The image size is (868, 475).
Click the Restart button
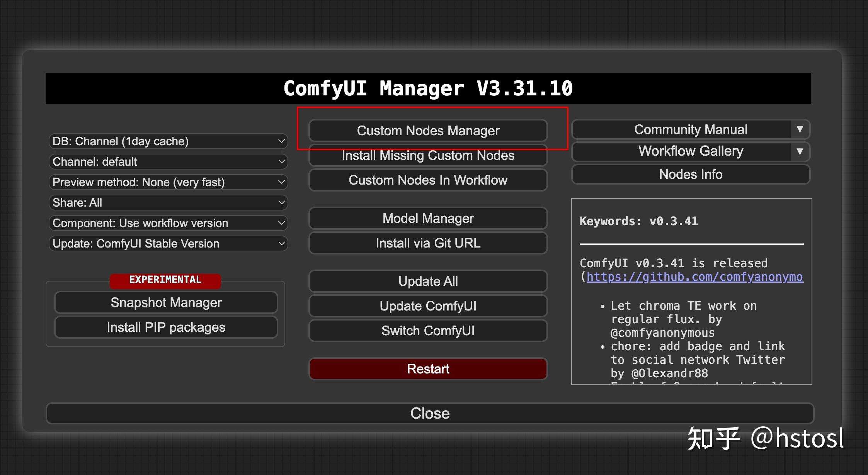coord(428,369)
